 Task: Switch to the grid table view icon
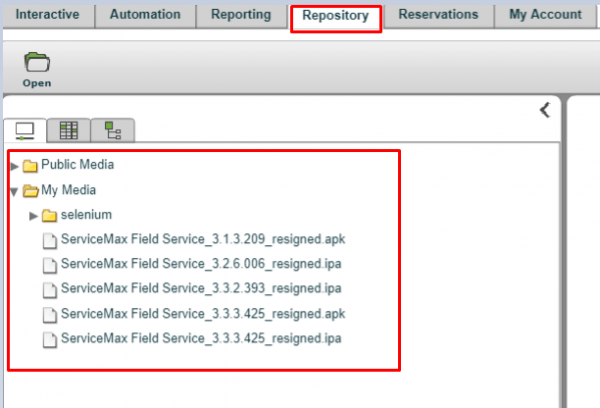[69, 131]
